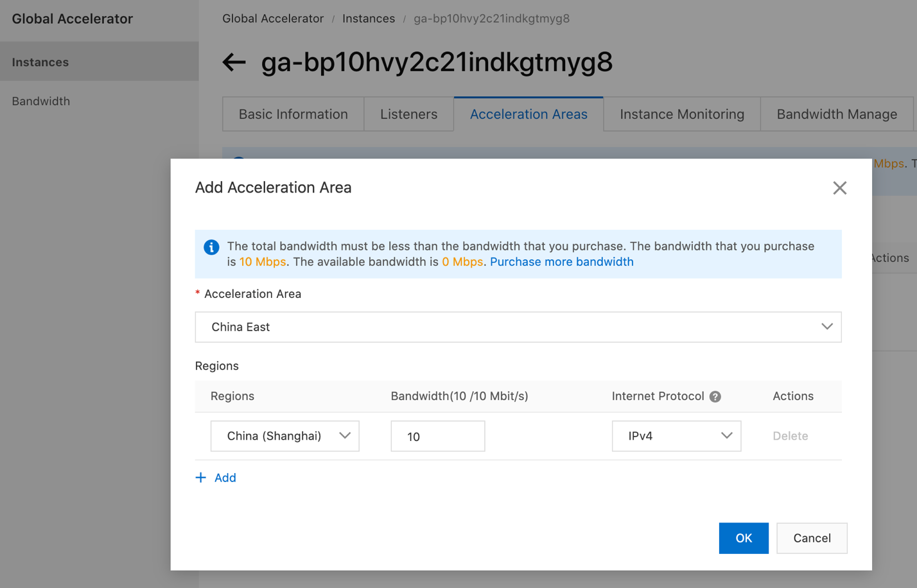Switch to the Basic Information tab
This screenshot has height=588, width=917.
(x=293, y=114)
